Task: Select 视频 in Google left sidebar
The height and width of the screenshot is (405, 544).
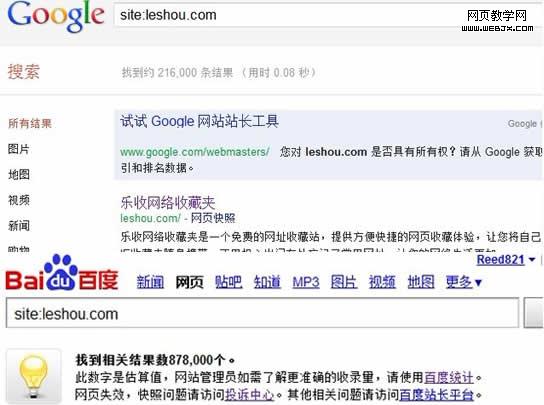Action: click(19, 200)
